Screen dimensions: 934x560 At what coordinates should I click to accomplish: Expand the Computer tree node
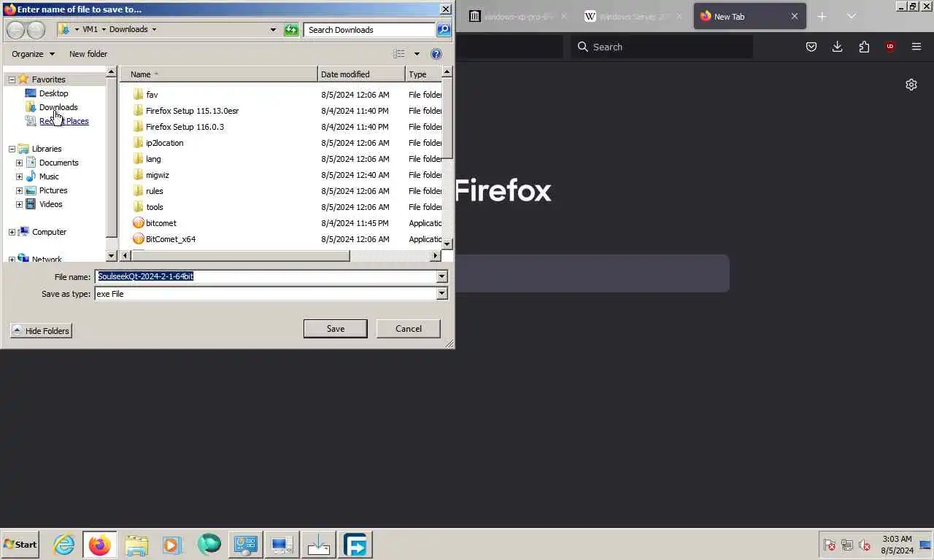click(x=12, y=232)
